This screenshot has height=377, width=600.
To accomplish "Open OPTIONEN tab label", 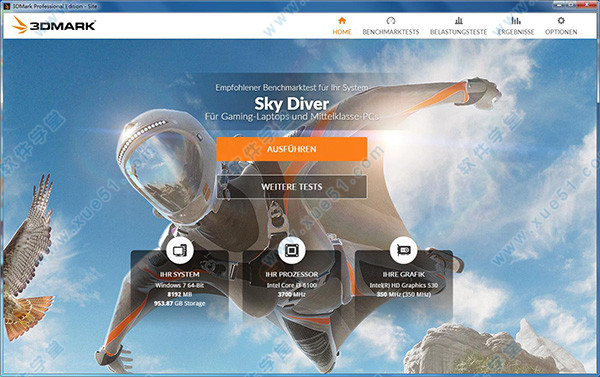I will point(561,32).
